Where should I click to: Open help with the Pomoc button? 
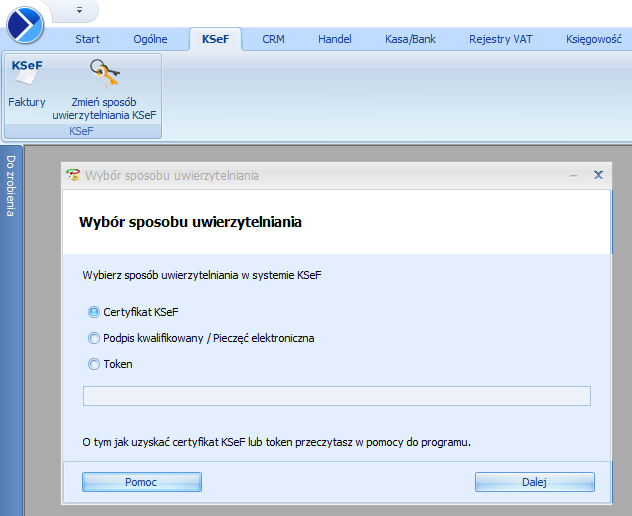click(x=142, y=482)
